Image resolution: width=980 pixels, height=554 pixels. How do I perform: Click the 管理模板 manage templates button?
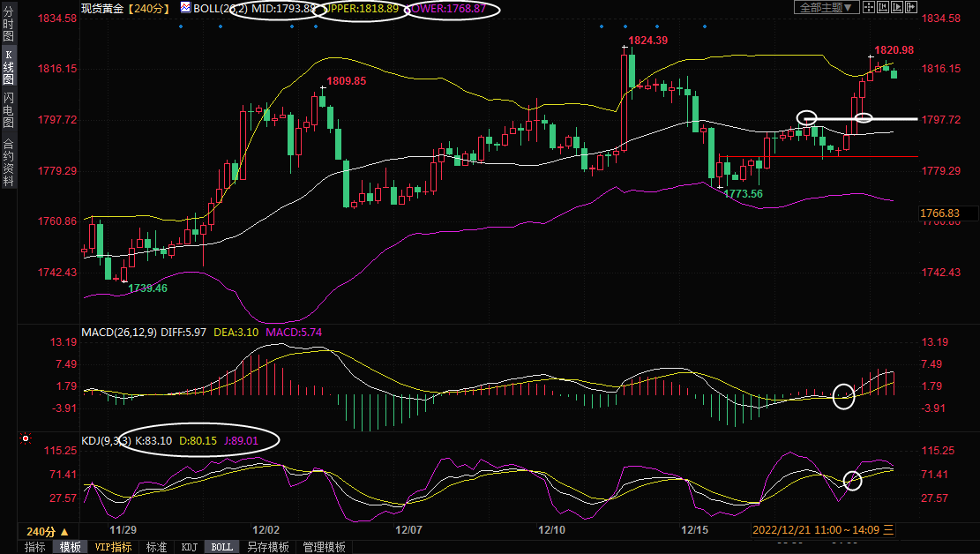click(324, 547)
